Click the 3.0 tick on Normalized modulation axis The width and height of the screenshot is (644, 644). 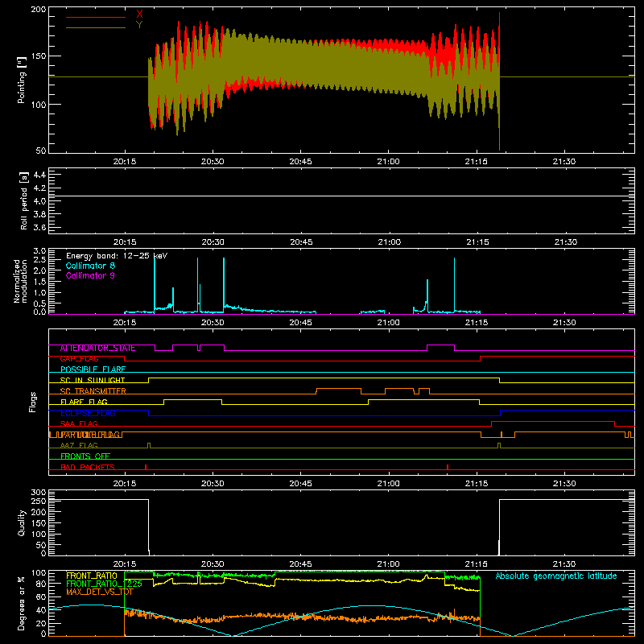coord(39,251)
